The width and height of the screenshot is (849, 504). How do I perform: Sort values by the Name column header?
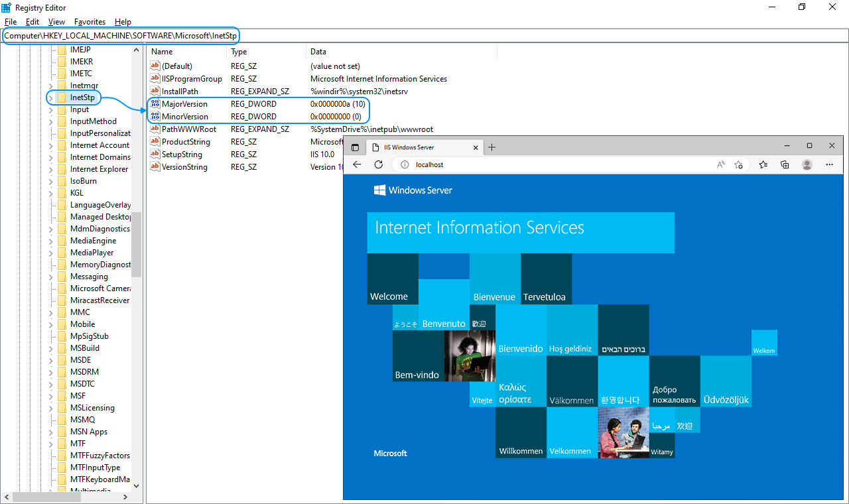(x=187, y=51)
